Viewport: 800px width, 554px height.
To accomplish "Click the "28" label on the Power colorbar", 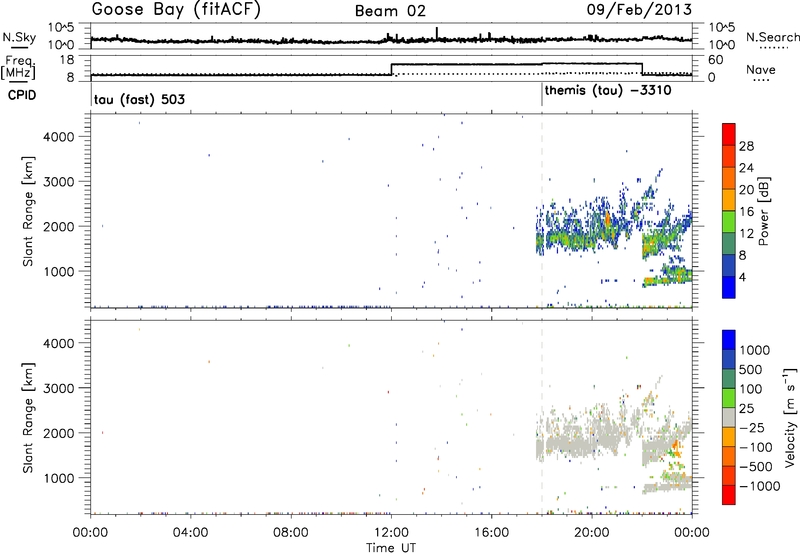I will click(746, 146).
